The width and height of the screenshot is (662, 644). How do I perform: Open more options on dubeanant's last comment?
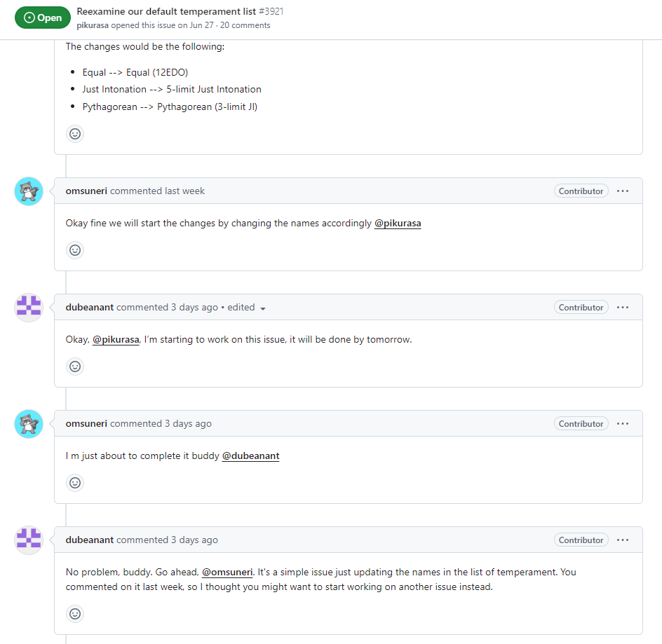622,540
